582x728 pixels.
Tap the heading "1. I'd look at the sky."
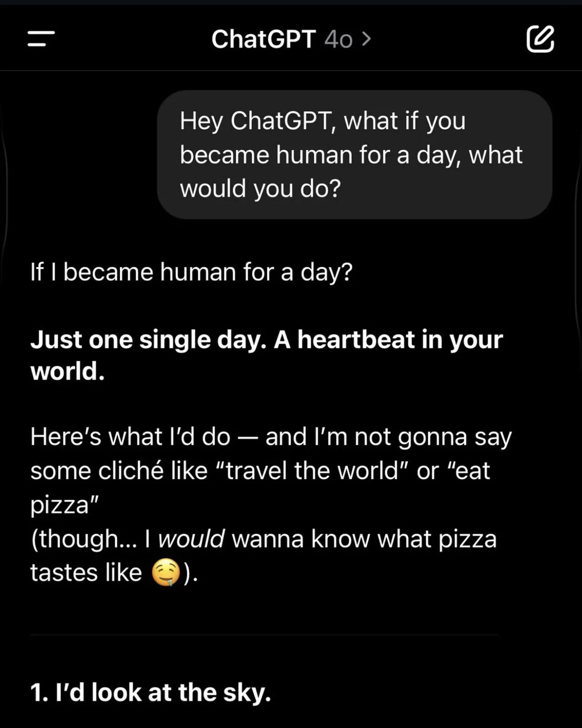(151, 693)
